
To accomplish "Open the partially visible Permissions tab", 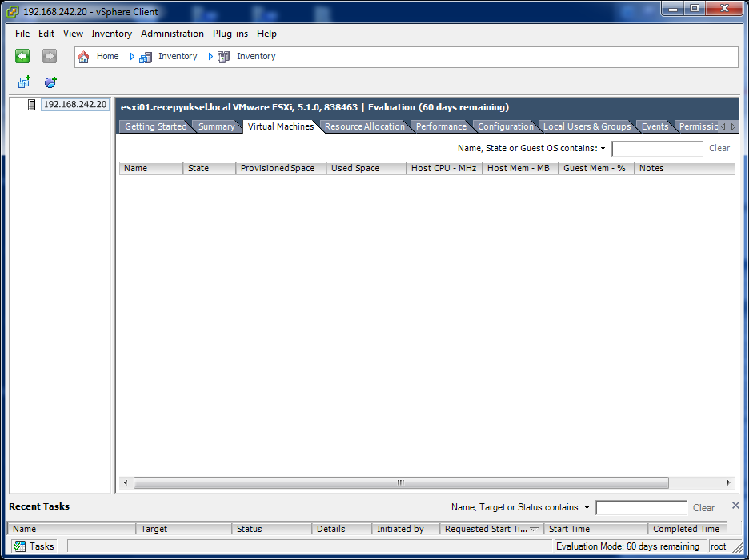I will pyautogui.click(x=698, y=126).
